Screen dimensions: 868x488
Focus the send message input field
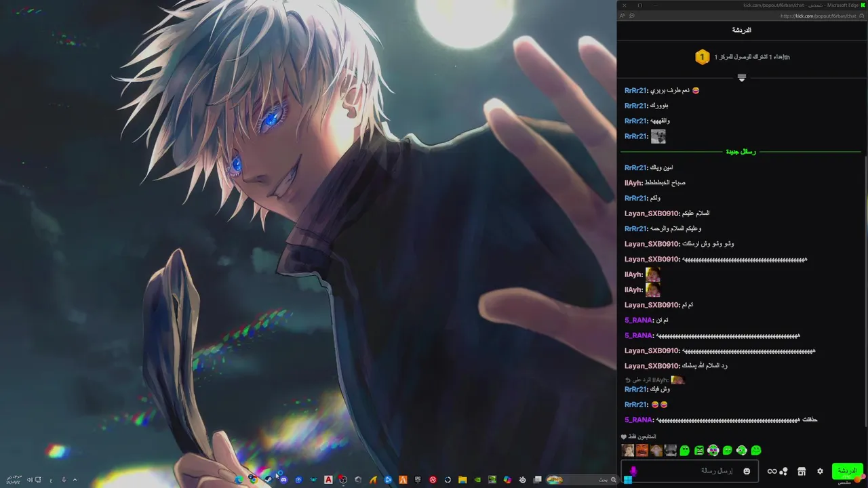pos(690,471)
